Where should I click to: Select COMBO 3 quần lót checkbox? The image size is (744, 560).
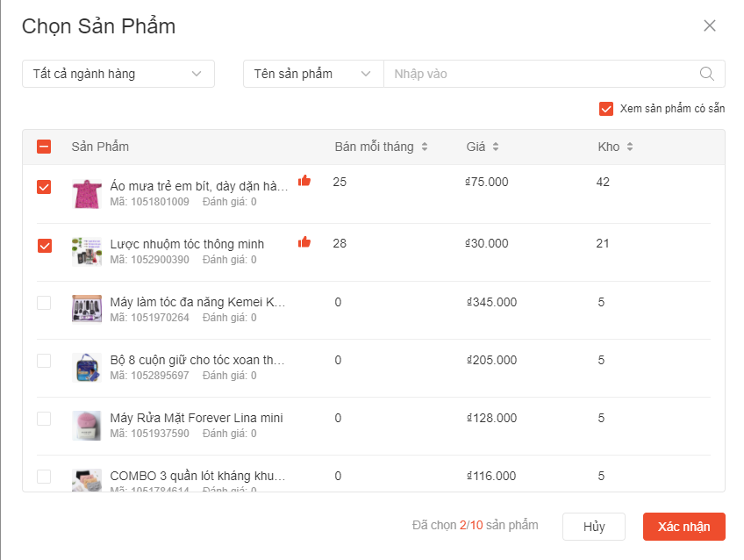(x=44, y=477)
